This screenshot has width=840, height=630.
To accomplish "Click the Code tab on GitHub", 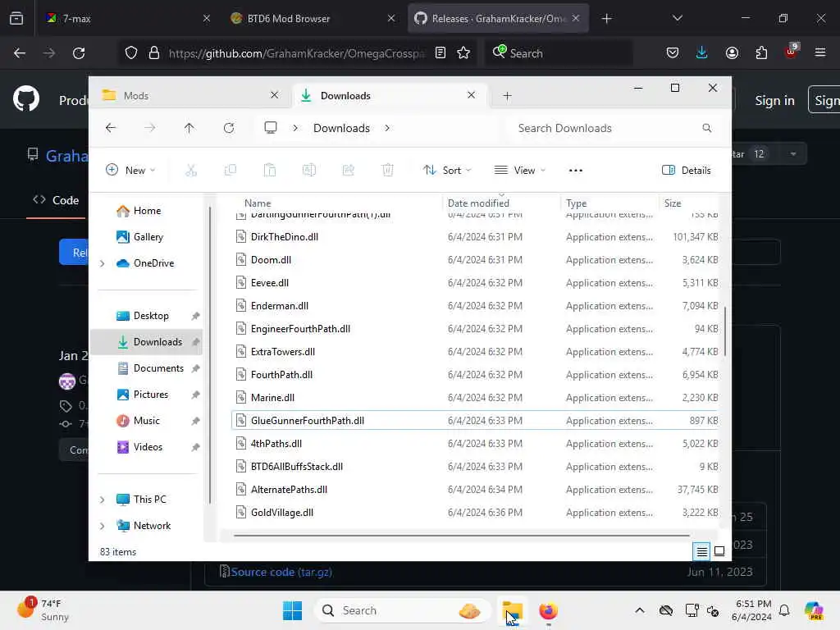I will coord(56,200).
